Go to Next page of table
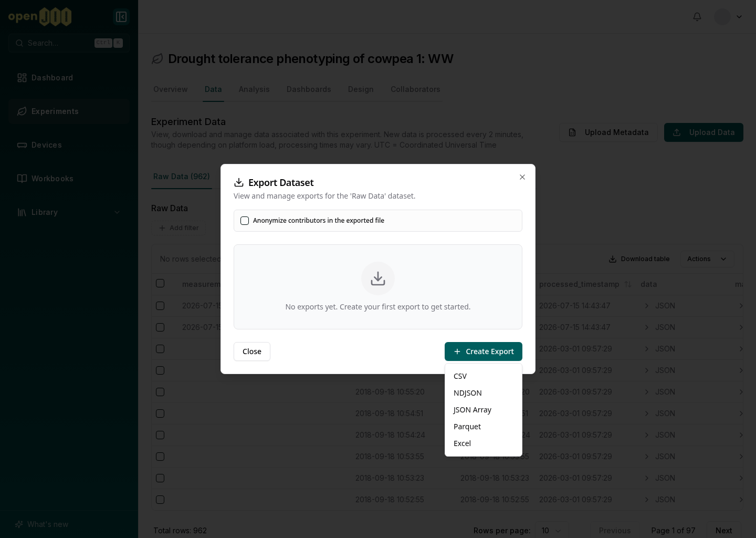The height and width of the screenshot is (538, 756). [x=723, y=531]
